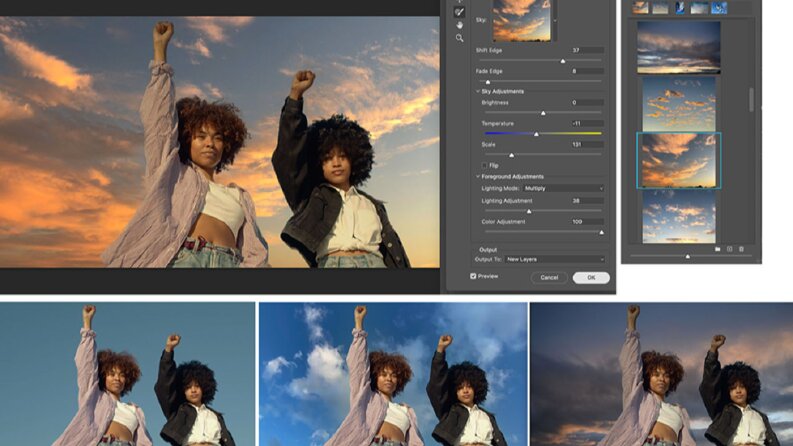Open the Sky preset picker dropdown arrow

(x=555, y=21)
